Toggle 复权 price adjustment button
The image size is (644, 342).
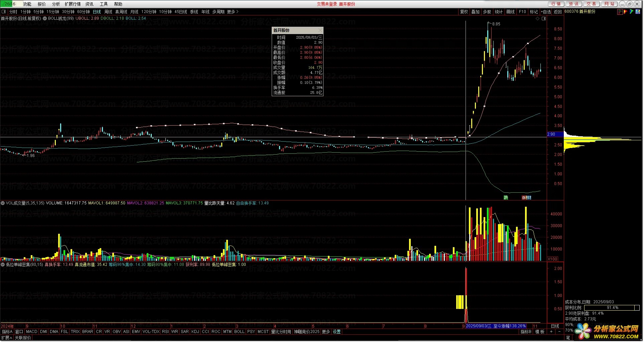tap(464, 12)
